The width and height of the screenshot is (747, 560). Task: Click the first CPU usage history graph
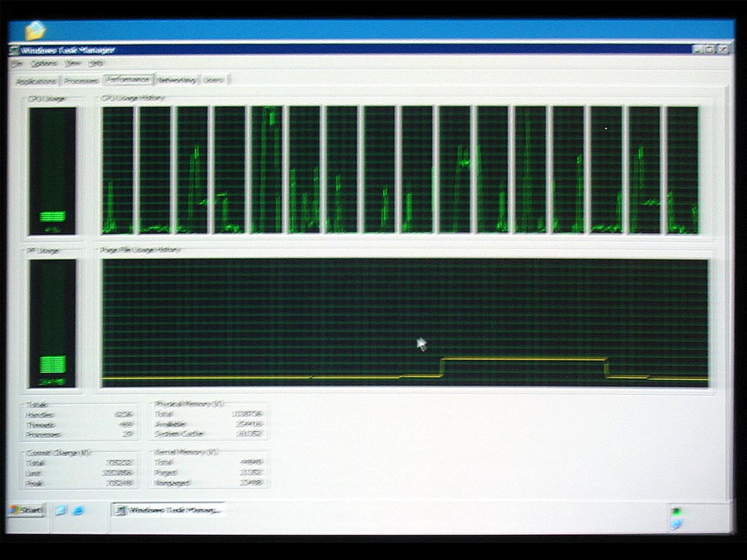pos(117,170)
